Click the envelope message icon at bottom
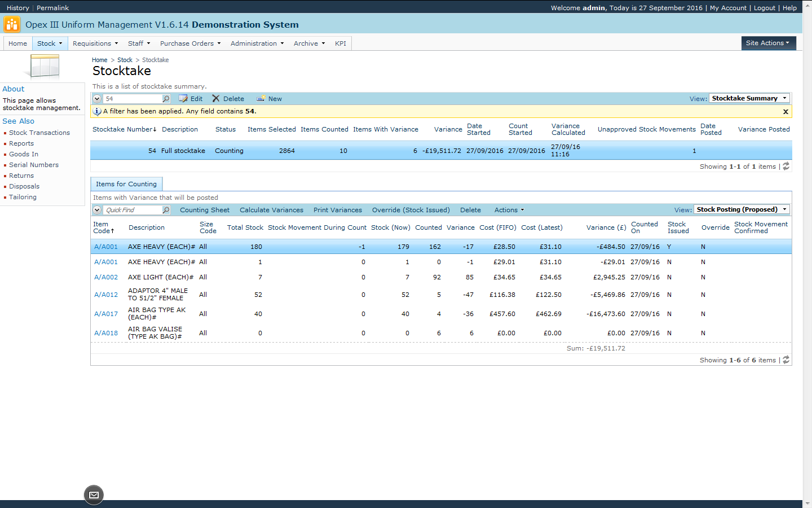The height and width of the screenshot is (508, 812). [x=94, y=495]
